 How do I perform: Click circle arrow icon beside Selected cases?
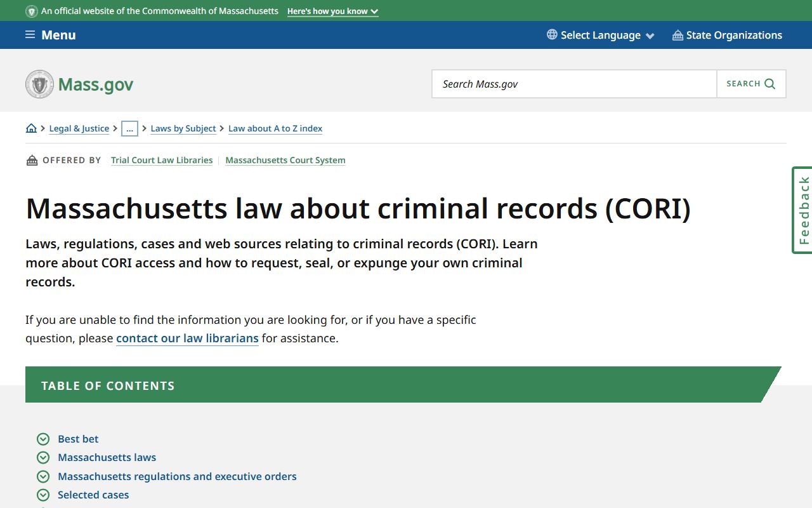(x=43, y=495)
